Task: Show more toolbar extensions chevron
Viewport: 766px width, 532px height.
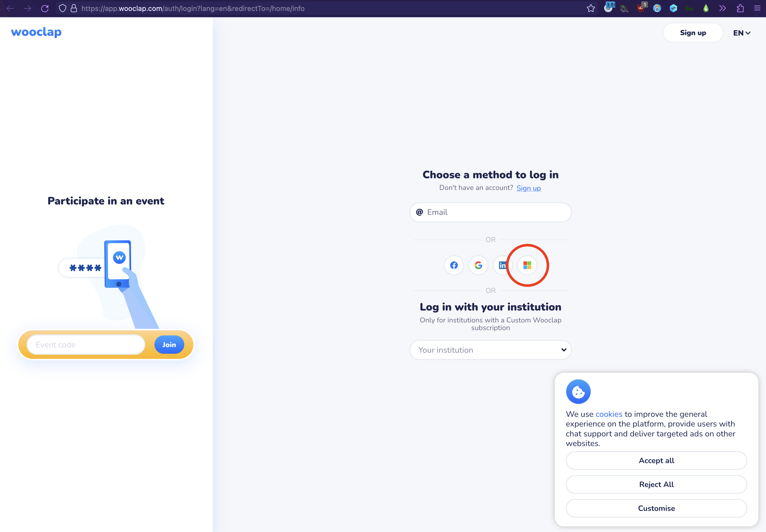Action: pyautogui.click(x=722, y=8)
